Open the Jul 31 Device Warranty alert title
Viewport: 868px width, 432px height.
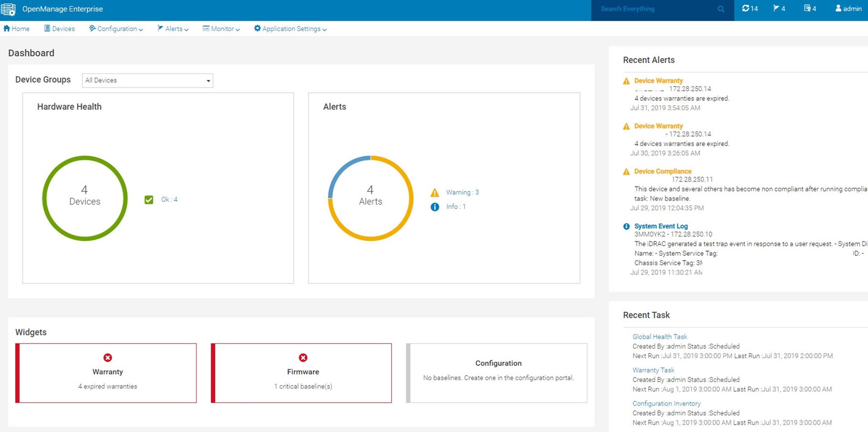coord(659,81)
